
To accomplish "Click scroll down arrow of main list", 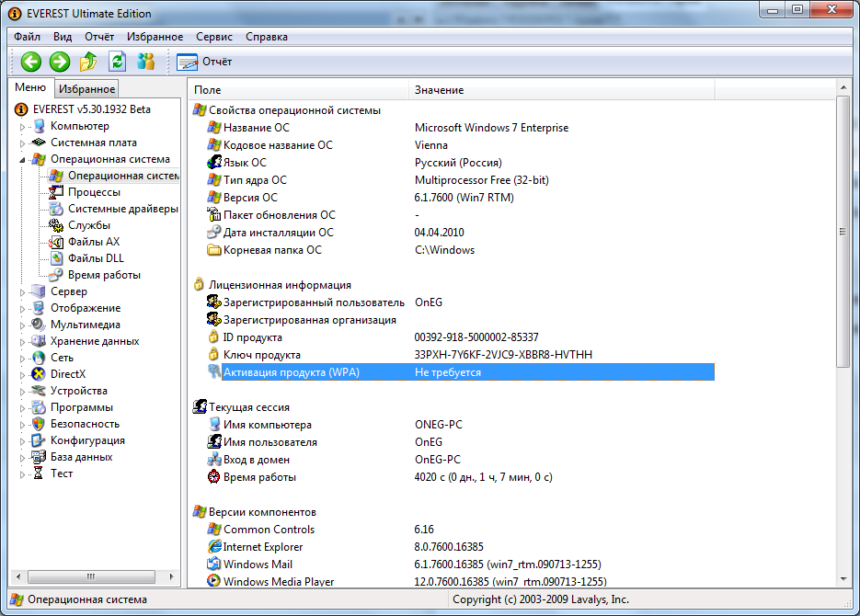I will point(843,579).
